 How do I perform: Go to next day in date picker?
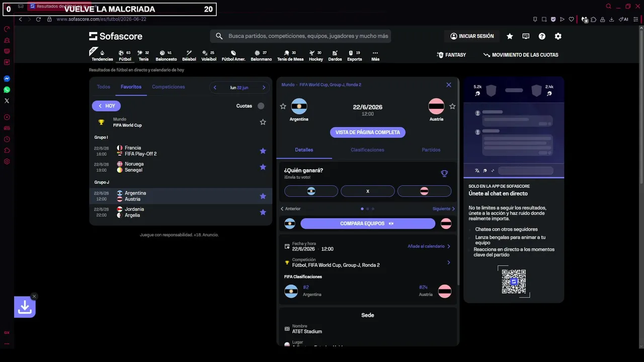tap(264, 87)
